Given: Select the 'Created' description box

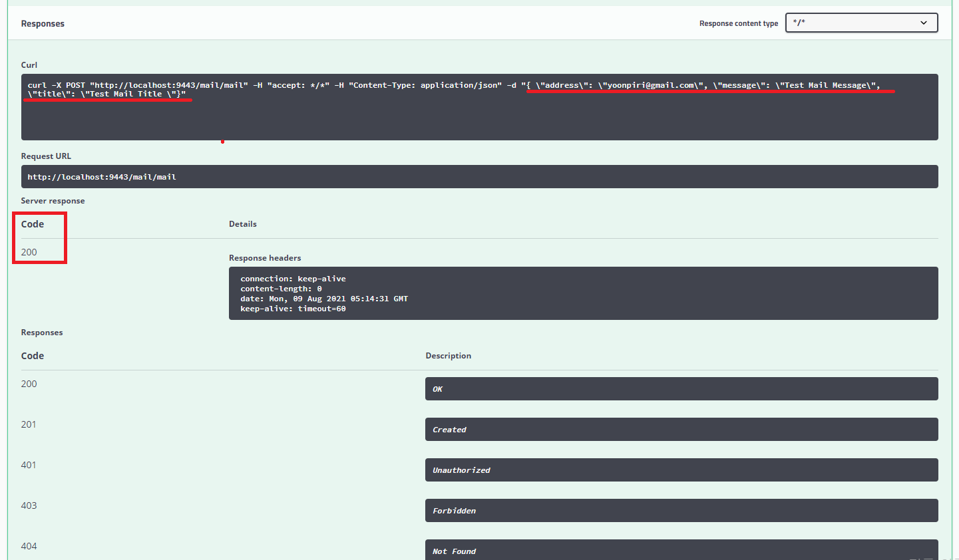Looking at the screenshot, I should coord(681,430).
